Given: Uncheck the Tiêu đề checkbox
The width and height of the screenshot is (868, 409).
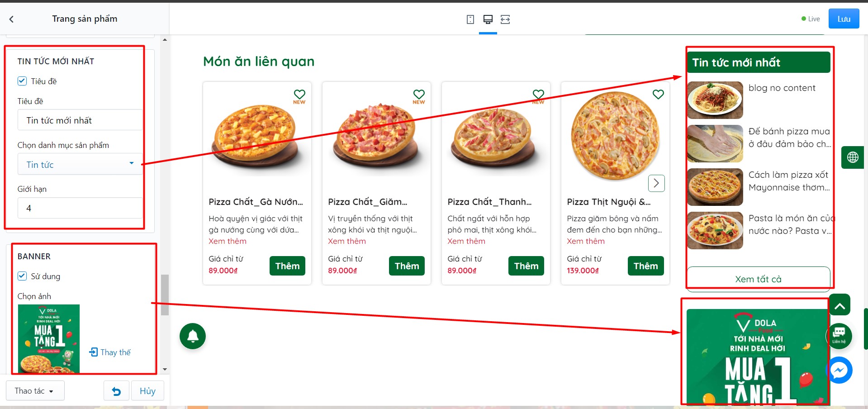Looking at the screenshot, I should [x=22, y=81].
